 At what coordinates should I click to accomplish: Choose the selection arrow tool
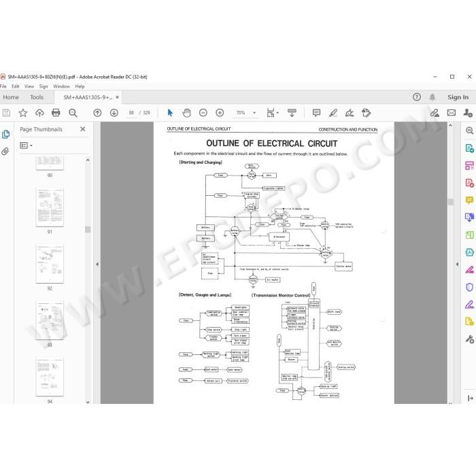tap(170, 113)
